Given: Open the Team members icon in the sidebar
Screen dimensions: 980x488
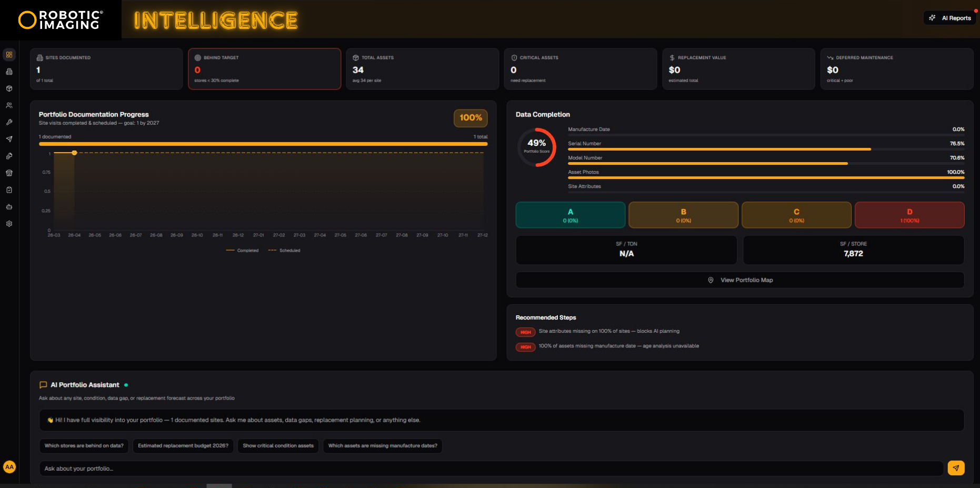Looking at the screenshot, I should (x=9, y=105).
